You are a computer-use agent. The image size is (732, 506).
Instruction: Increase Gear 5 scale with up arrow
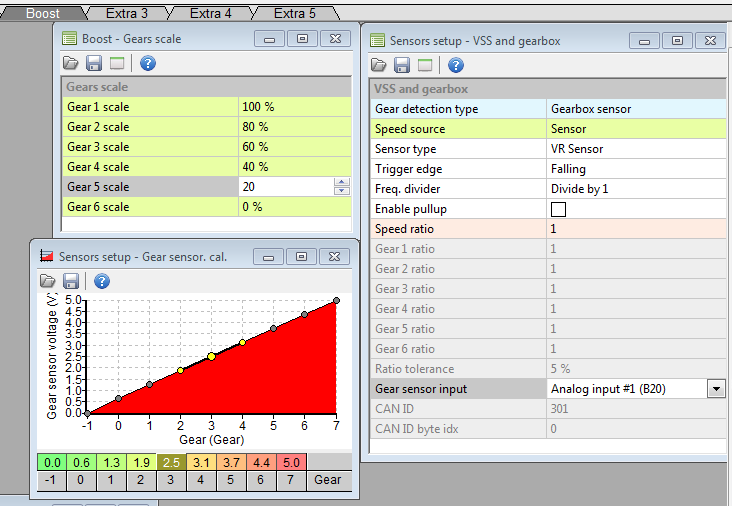pos(342,183)
